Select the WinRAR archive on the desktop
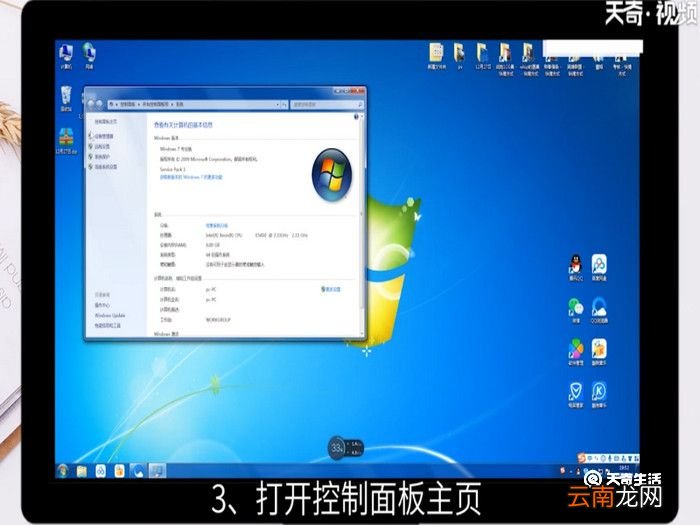Image resolution: width=700 pixels, height=525 pixels. (66, 141)
